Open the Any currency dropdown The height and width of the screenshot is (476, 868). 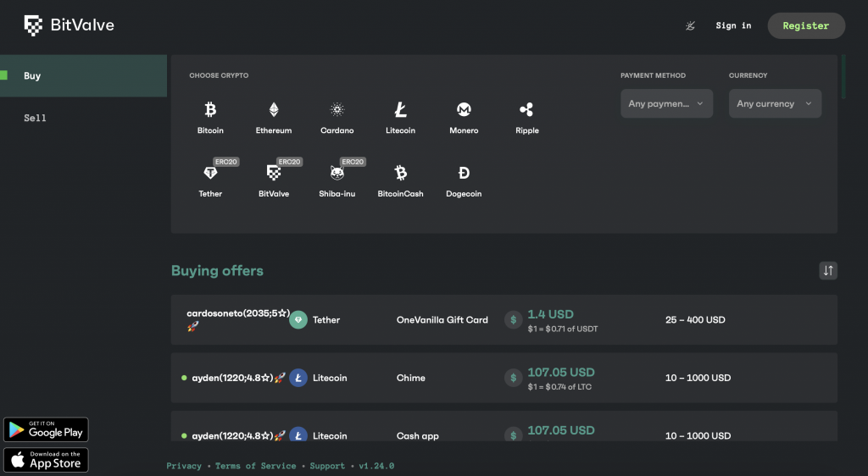point(775,103)
